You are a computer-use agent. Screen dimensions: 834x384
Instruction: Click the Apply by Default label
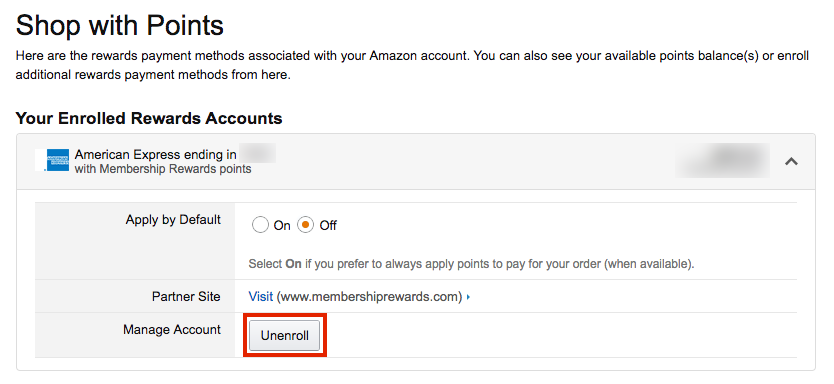(x=173, y=220)
